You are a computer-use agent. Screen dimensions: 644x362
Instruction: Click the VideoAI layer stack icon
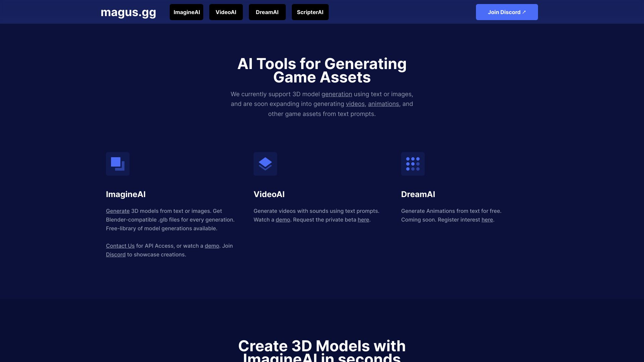[x=265, y=164]
